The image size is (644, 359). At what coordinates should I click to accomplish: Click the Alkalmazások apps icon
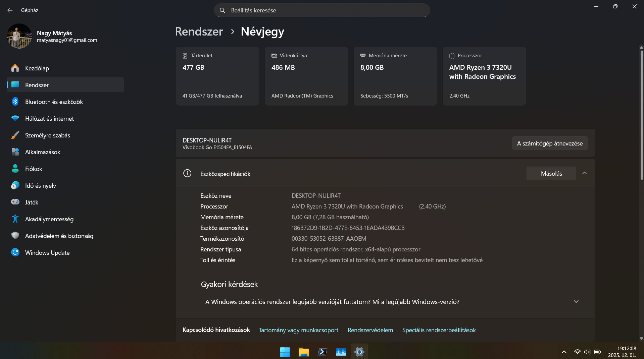15,152
